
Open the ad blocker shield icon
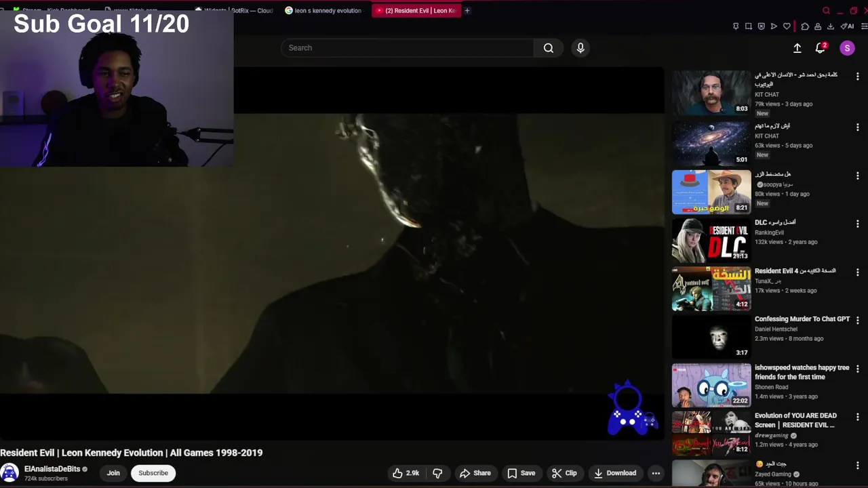coord(761,26)
